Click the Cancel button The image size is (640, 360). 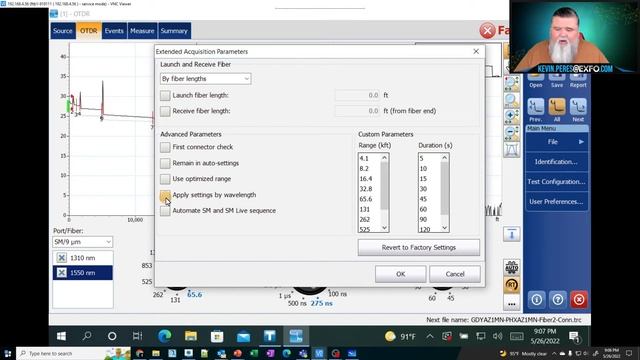[x=455, y=274]
